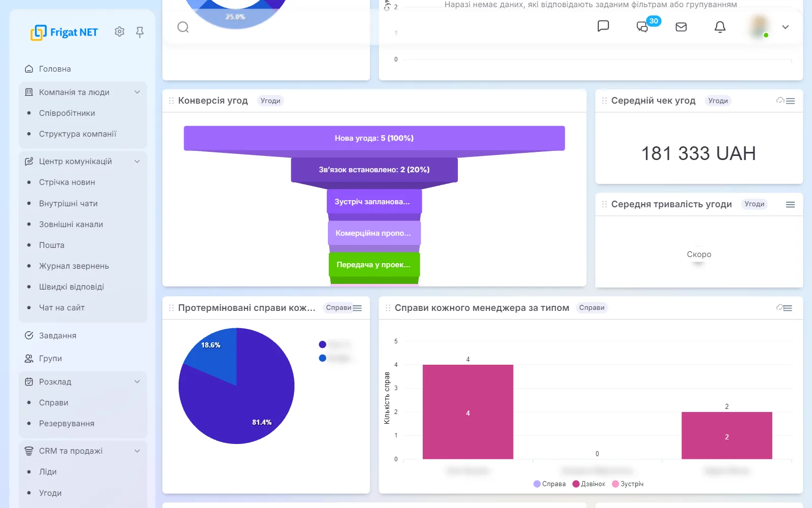812x508 pixels.
Task: Pin the sidebar with the pin icon
Action: pyautogui.click(x=140, y=32)
